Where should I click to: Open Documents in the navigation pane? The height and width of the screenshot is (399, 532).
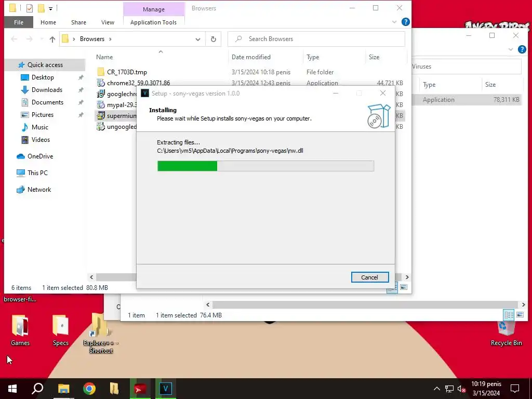coord(47,102)
